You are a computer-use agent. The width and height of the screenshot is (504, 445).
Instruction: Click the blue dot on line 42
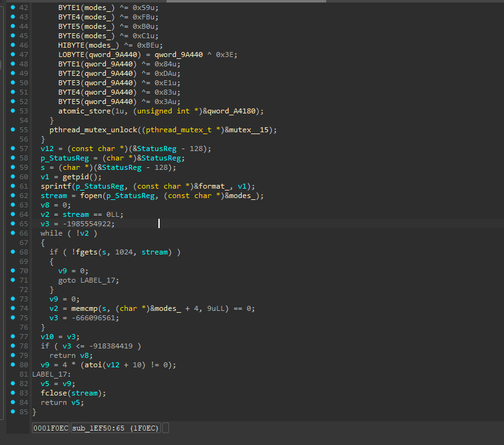click(13, 8)
